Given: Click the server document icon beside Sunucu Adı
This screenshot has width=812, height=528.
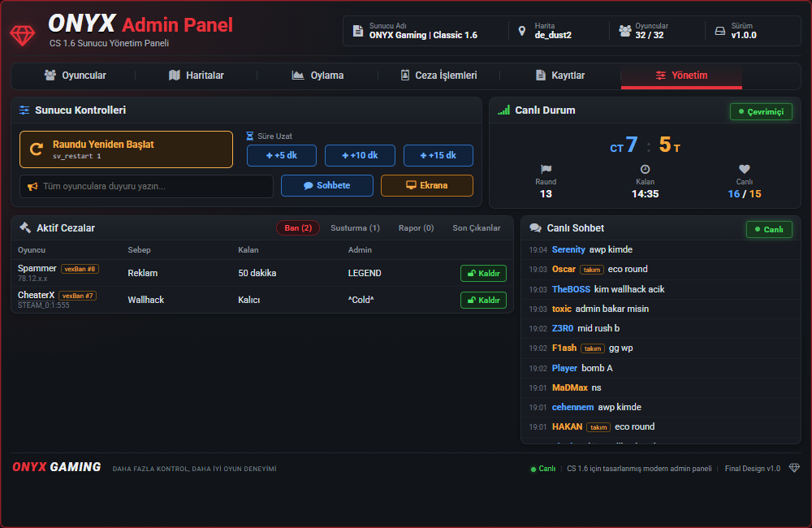Looking at the screenshot, I should [358, 31].
